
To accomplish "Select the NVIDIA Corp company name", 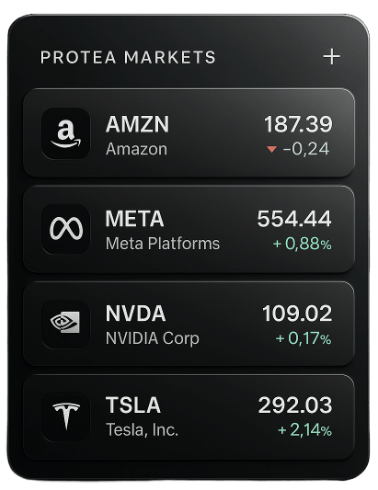I will point(152,338).
